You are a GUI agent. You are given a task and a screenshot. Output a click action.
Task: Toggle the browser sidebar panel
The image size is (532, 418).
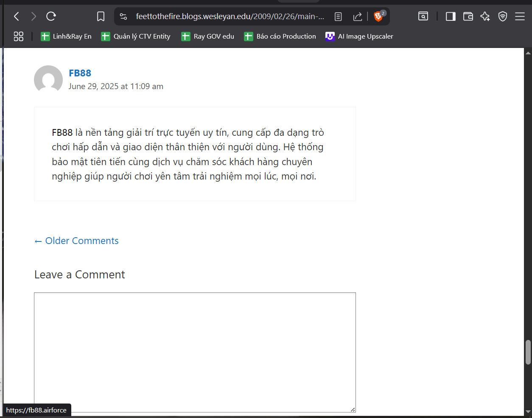pyautogui.click(x=451, y=17)
